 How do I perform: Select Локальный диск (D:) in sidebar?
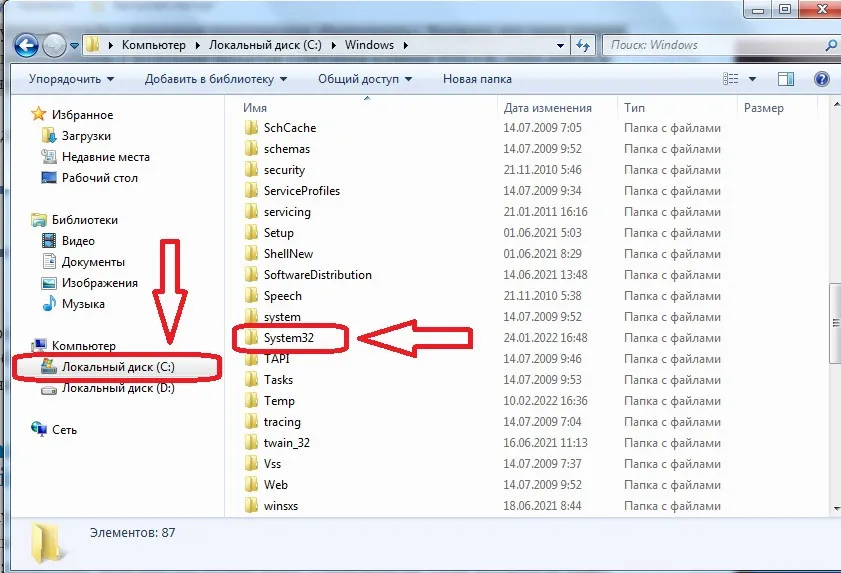(117, 388)
